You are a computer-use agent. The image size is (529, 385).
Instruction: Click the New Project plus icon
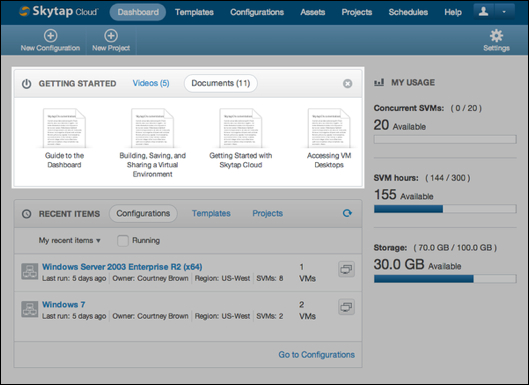pyautogui.click(x=111, y=35)
